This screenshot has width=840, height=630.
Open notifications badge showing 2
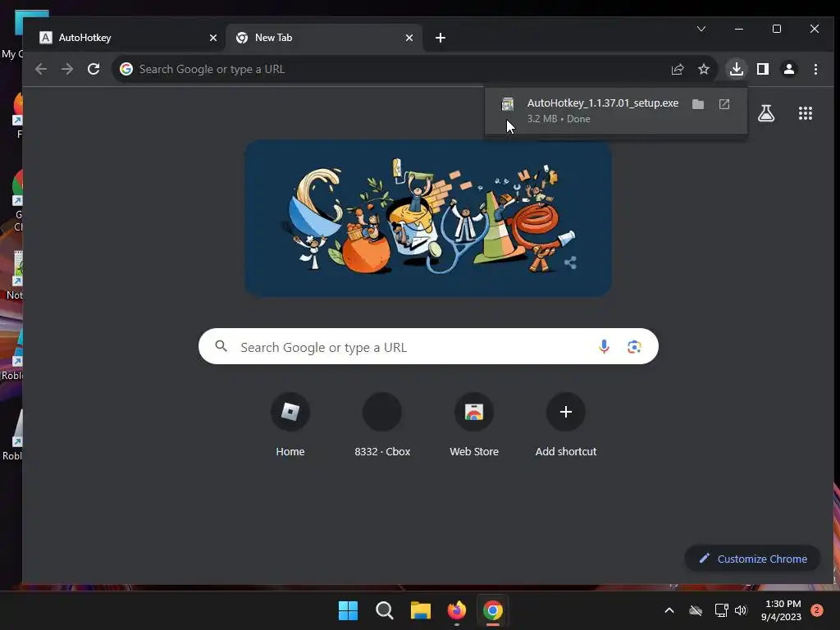(817, 610)
